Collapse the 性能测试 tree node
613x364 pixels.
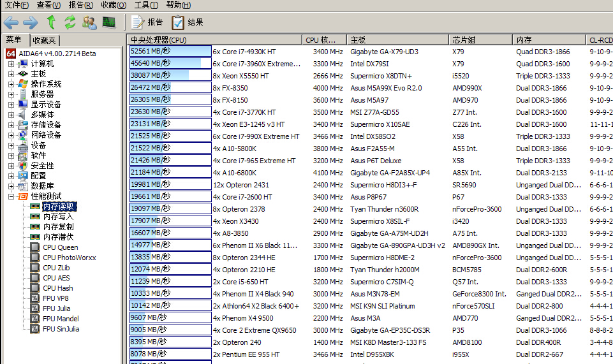tap(11, 196)
